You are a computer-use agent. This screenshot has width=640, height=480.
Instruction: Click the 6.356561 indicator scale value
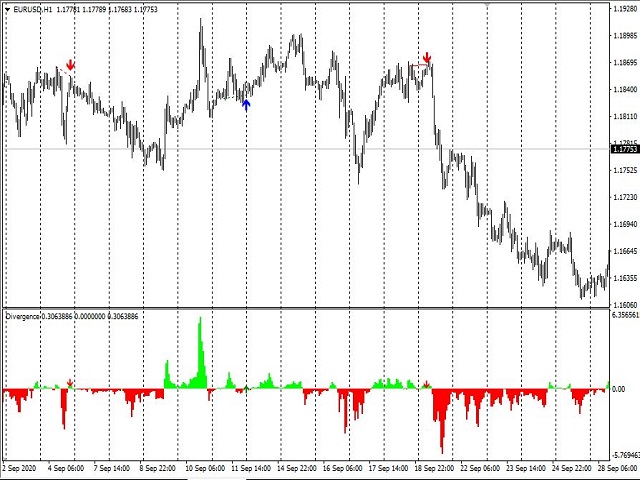pos(623,315)
